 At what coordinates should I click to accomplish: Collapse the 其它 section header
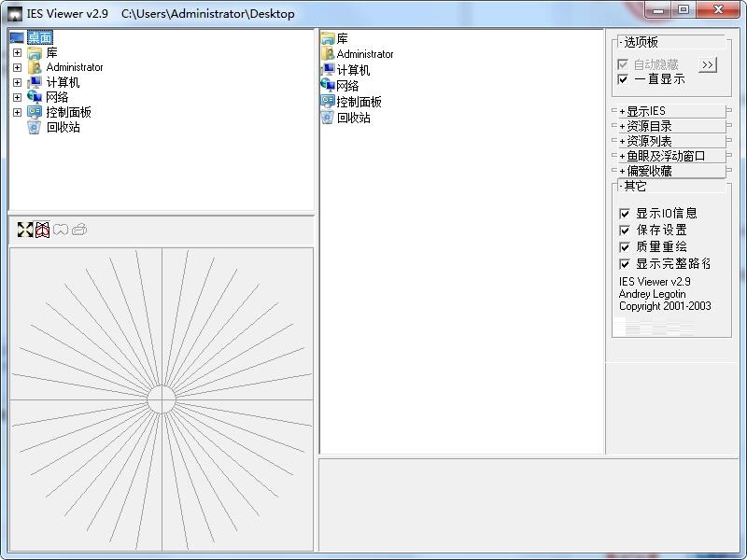[635, 186]
